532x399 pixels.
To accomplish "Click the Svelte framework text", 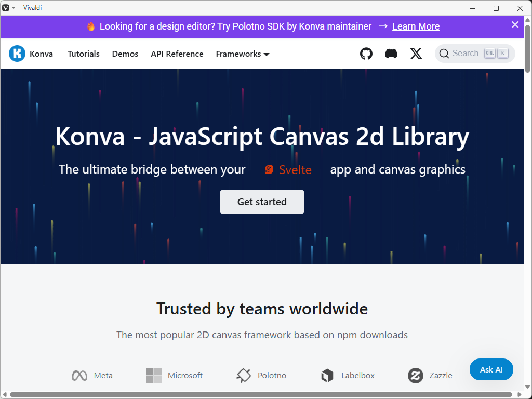I will (295, 170).
